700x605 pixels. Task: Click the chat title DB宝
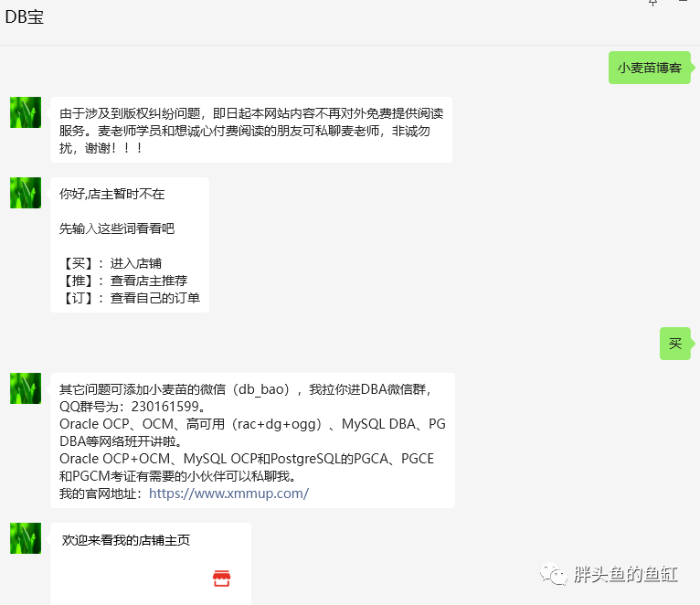(x=25, y=17)
